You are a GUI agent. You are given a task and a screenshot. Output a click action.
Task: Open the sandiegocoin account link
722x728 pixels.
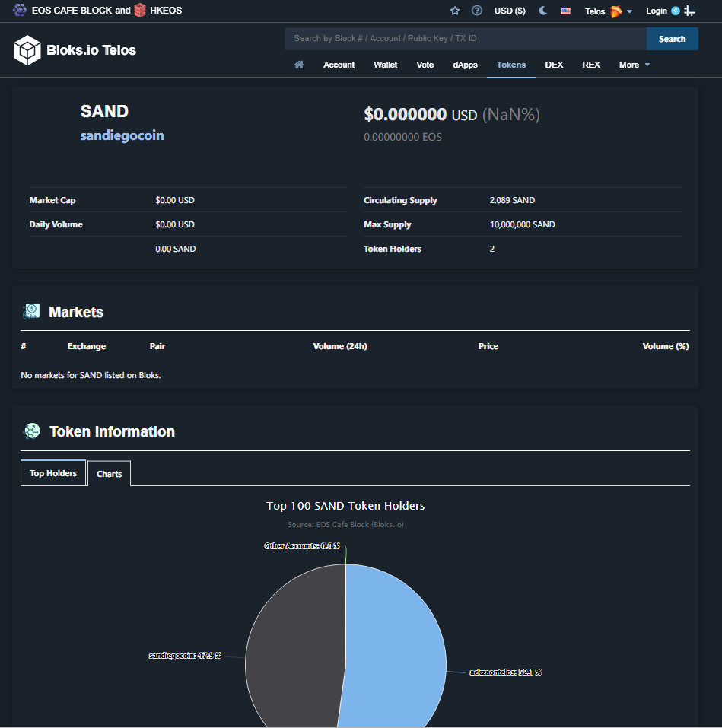(122, 135)
